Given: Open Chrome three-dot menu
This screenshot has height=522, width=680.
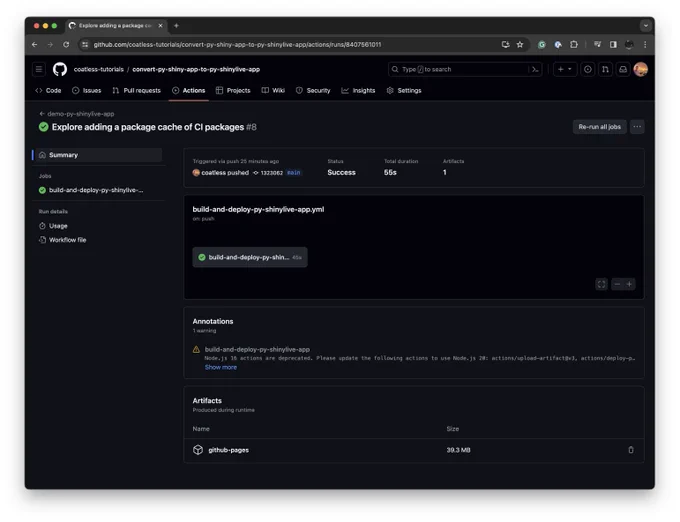Looking at the screenshot, I should point(645,45).
